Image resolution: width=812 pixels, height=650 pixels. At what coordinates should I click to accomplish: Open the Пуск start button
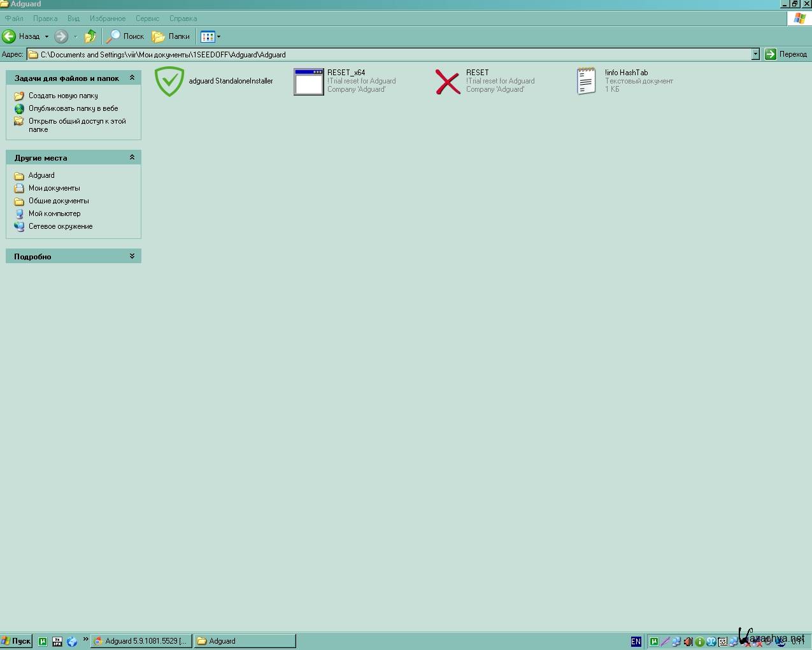point(17,641)
